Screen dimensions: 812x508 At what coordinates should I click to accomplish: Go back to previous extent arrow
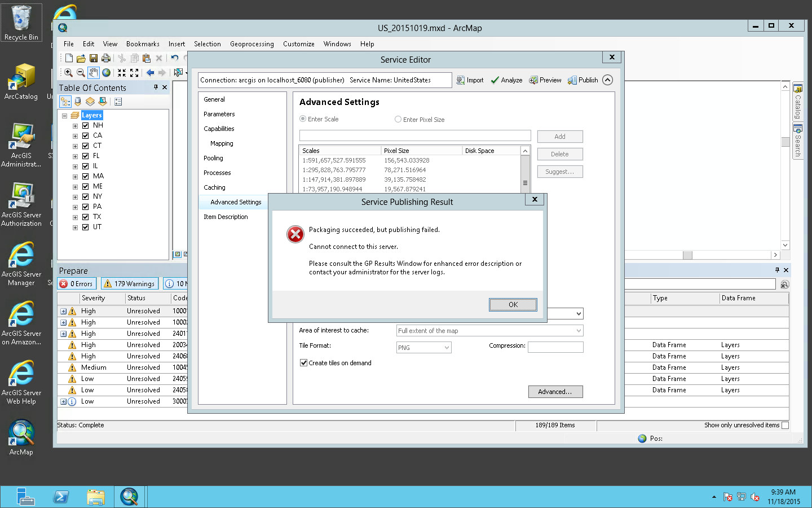pyautogui.click(x=150, y=73)
